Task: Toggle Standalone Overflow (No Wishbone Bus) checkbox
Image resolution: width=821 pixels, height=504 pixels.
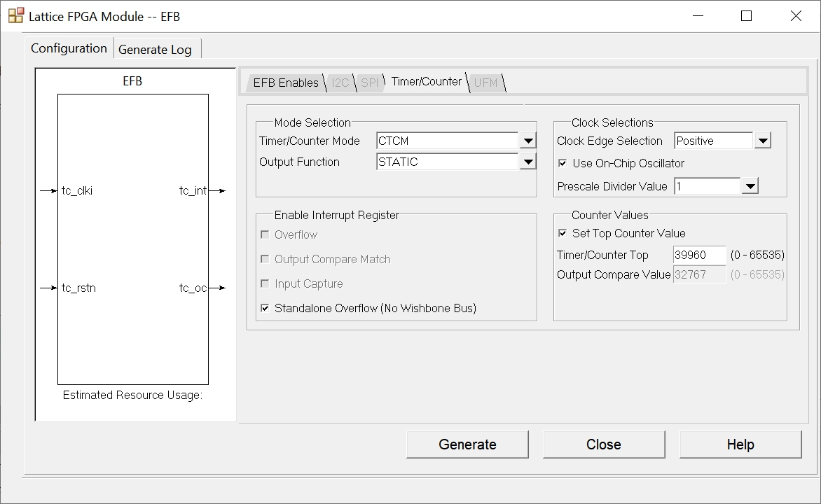Action: (265, 308)
